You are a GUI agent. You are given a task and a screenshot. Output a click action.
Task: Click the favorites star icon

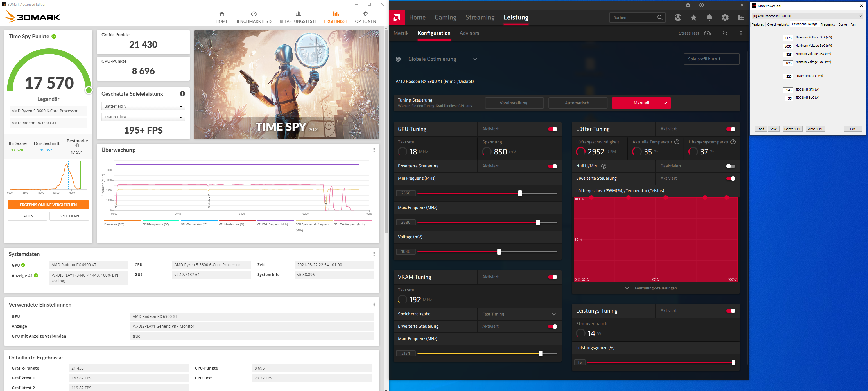[x=693, y=17]
